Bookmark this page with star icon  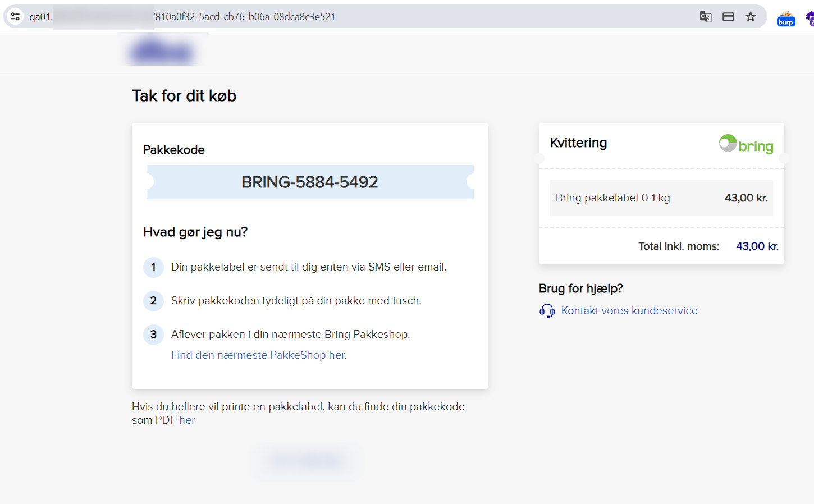pyautogui.click(x=751, y=17)
